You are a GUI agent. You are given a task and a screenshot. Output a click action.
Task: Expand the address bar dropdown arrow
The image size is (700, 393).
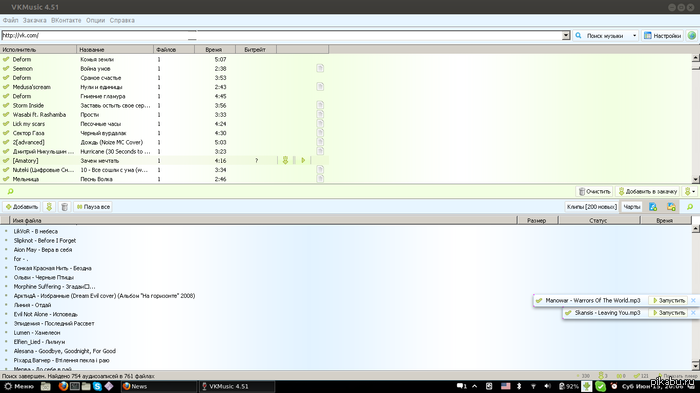click(x=566, y=35)
